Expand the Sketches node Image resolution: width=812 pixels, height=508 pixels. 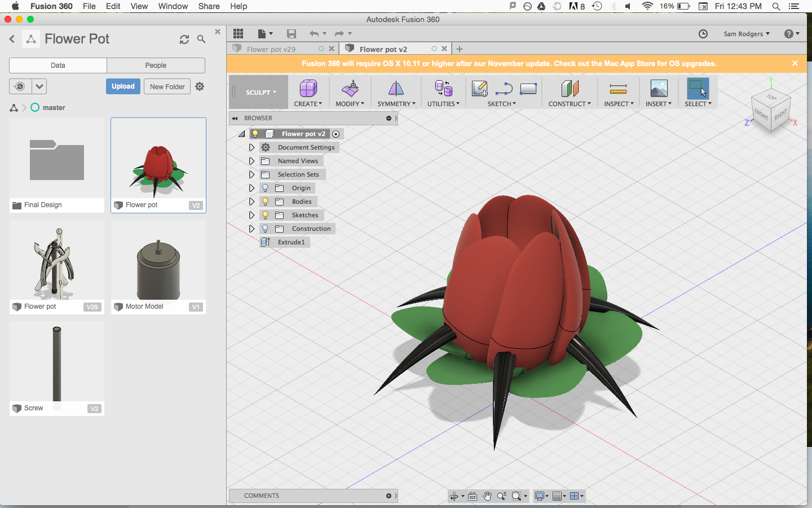point(251,215)
